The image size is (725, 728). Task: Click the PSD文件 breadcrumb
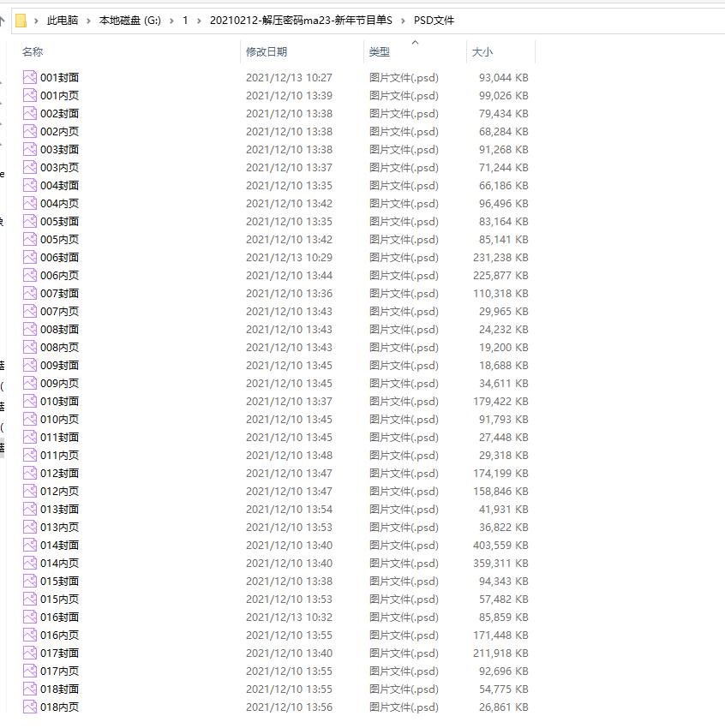click(434, 21)
